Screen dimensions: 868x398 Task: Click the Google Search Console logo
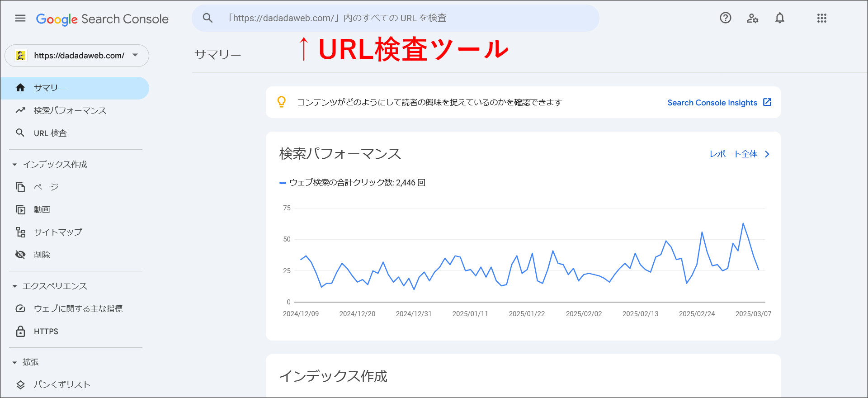click(102, 19)
